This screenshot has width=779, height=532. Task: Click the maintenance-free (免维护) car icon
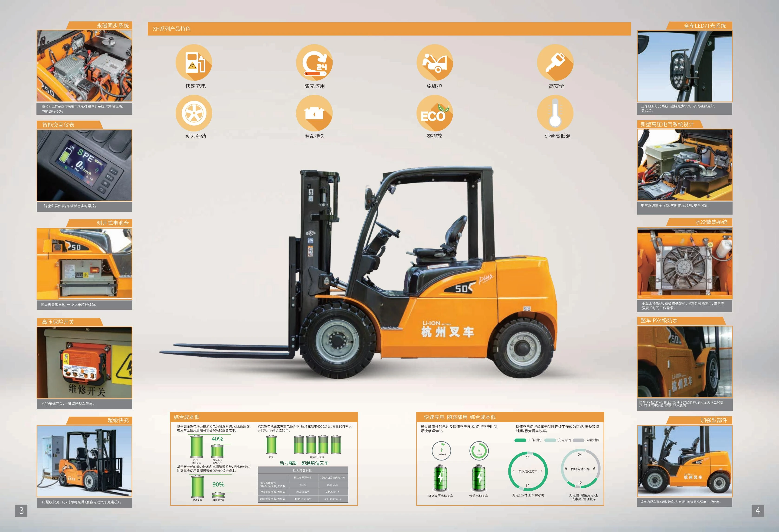pos(434,62)
